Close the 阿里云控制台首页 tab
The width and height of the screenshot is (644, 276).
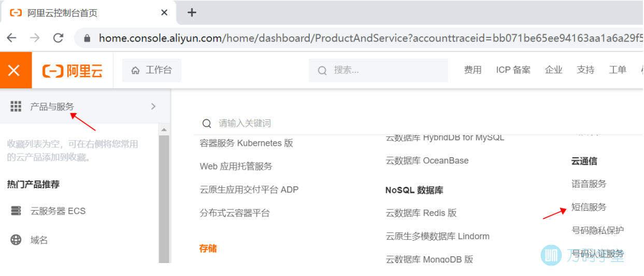pos(164,12)
